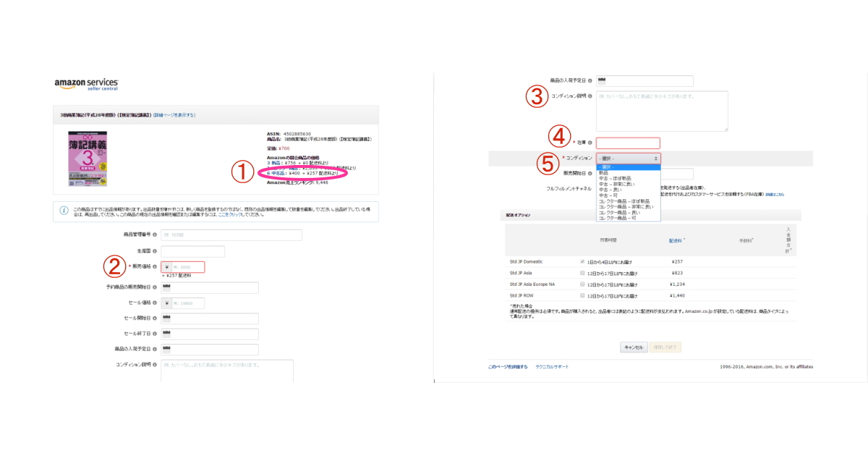Click the yen symbol in セール価格 field
868x456 pixels.
[x=166, y=303]
